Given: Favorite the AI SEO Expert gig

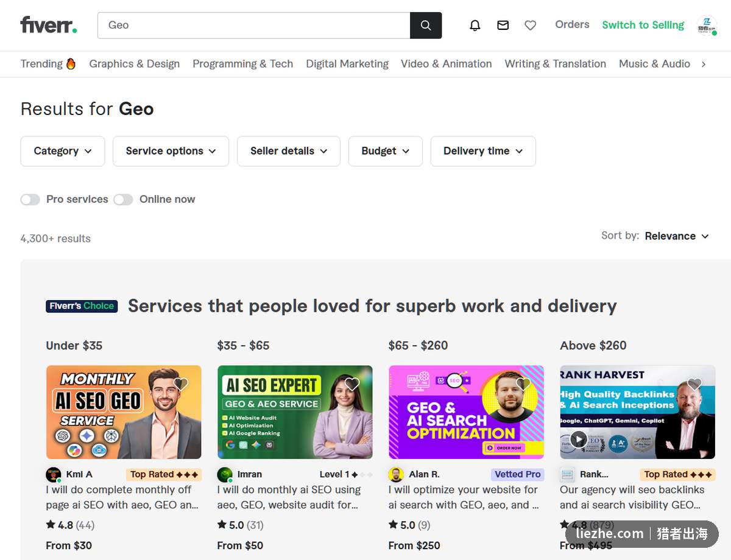Looking at the screenshot, I should click(351, 384).
